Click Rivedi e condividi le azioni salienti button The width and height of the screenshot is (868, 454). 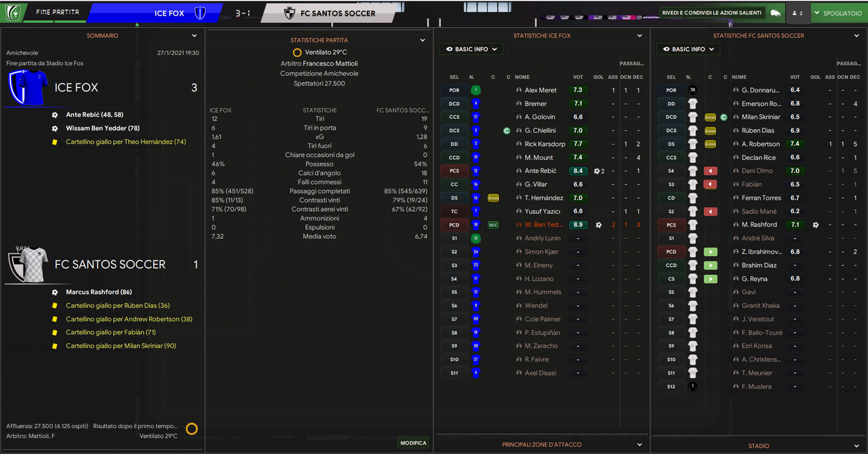[713, 13]
